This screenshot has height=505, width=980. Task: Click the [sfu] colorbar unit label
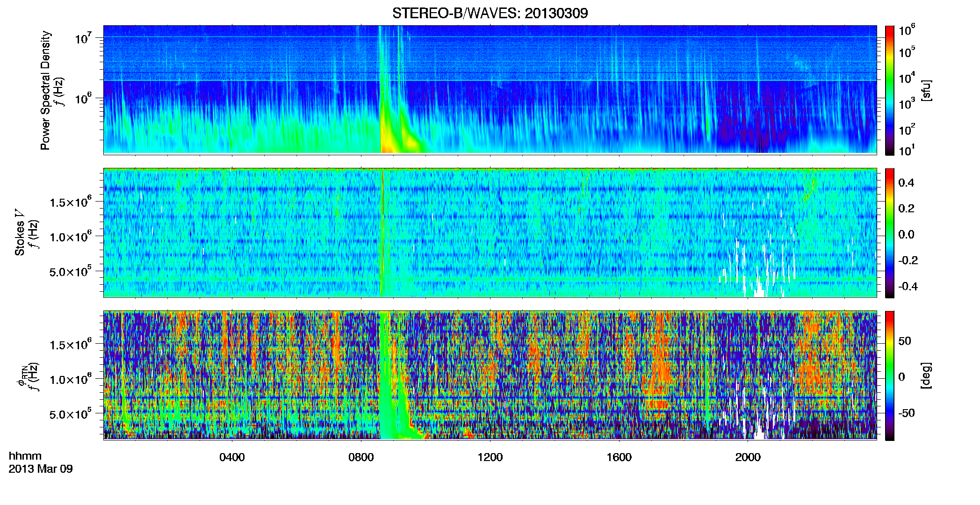click(926, 90)
